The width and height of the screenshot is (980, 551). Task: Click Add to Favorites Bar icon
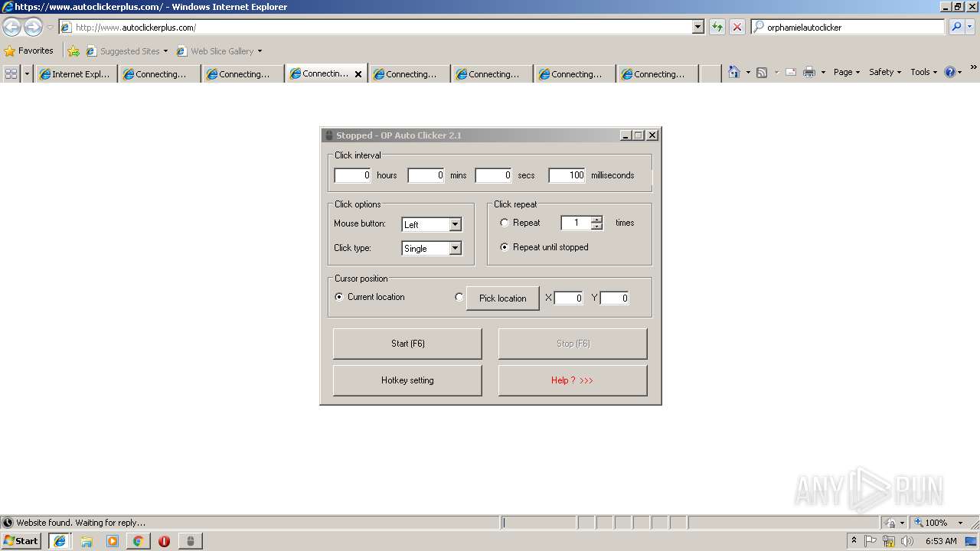pyautogui.click(x=73, y=51)
